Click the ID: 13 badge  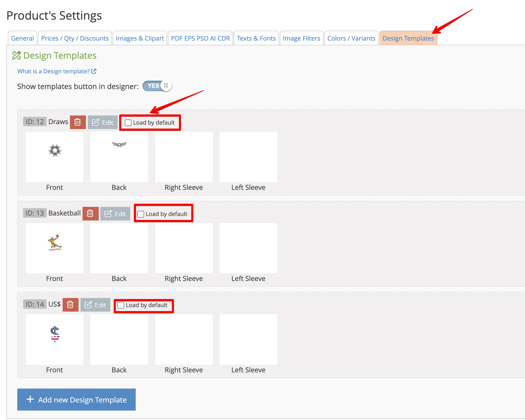click(35, 213)
